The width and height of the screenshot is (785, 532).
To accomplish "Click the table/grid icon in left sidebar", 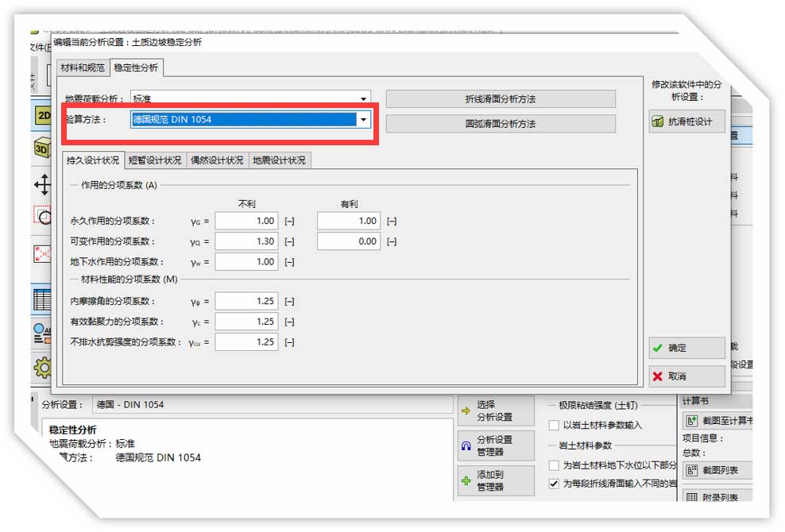I will [x=41, y=299].
